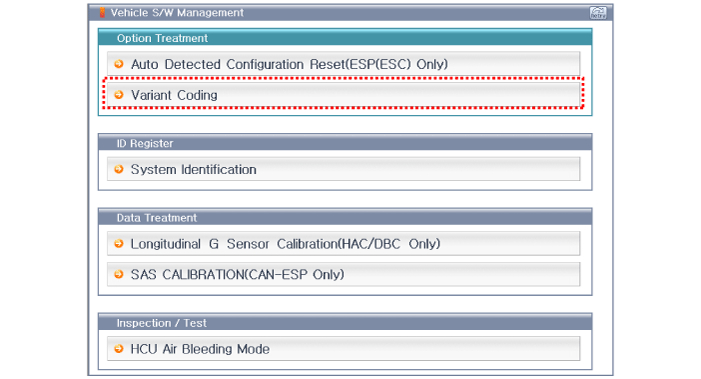Click the ID Register section header

pyautogui.click(x=345, y=143)
